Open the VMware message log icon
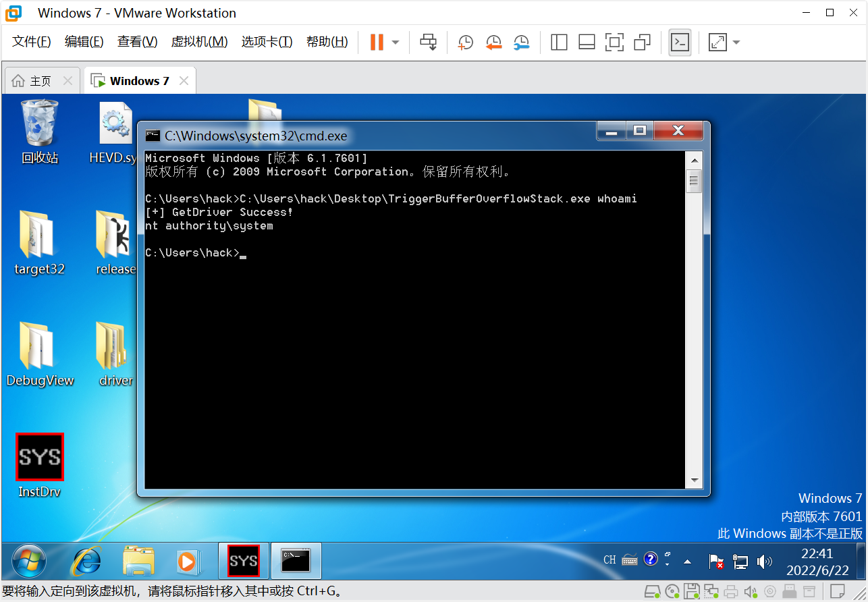 [x=839, y=592]
